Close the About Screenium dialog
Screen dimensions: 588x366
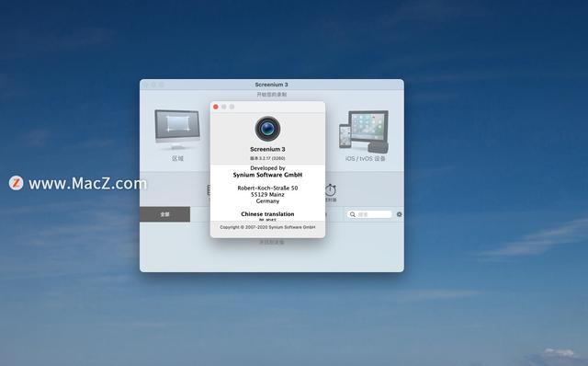[216, 107]
